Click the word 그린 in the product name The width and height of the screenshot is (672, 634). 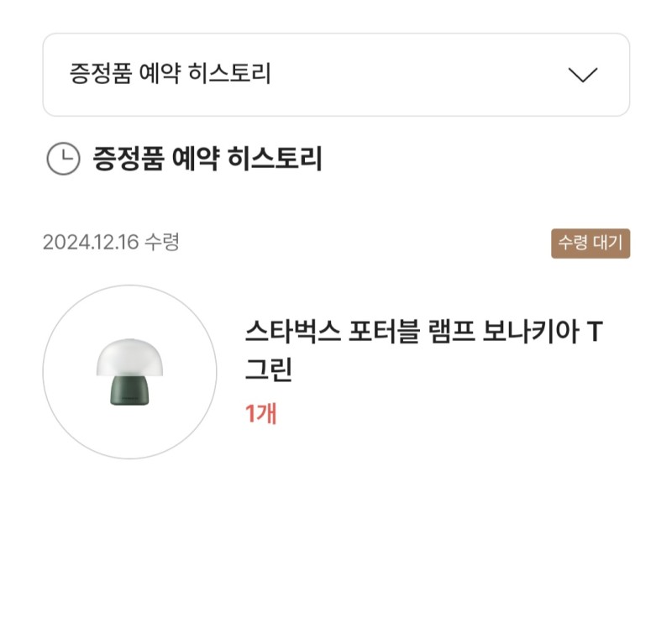pos(268,370)
